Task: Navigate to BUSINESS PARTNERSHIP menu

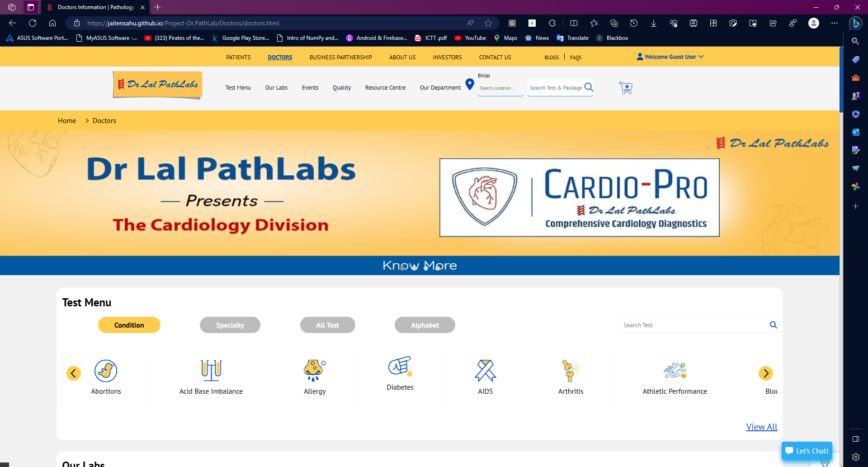Action: pos(340,57)
